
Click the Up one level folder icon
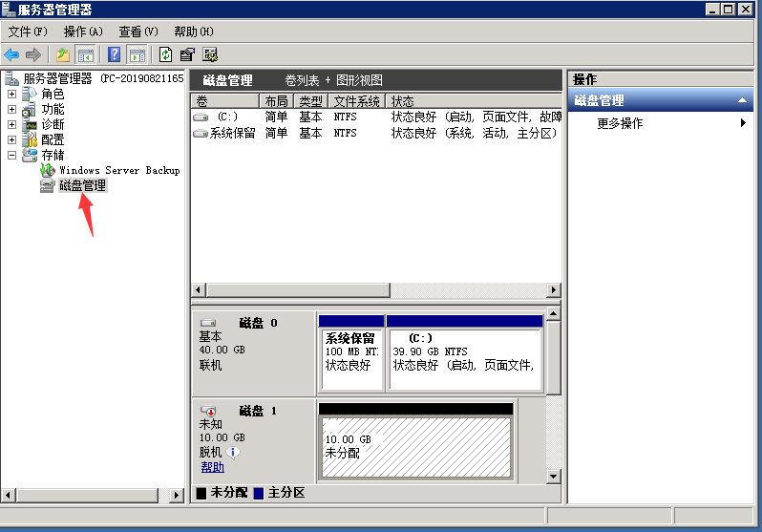click(63, 55)
